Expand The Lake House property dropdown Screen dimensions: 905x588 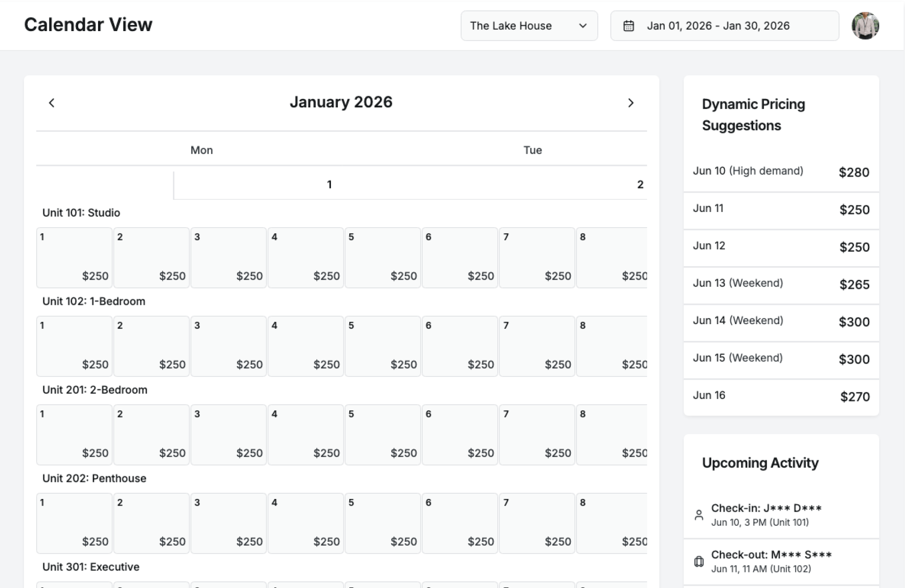528,26
